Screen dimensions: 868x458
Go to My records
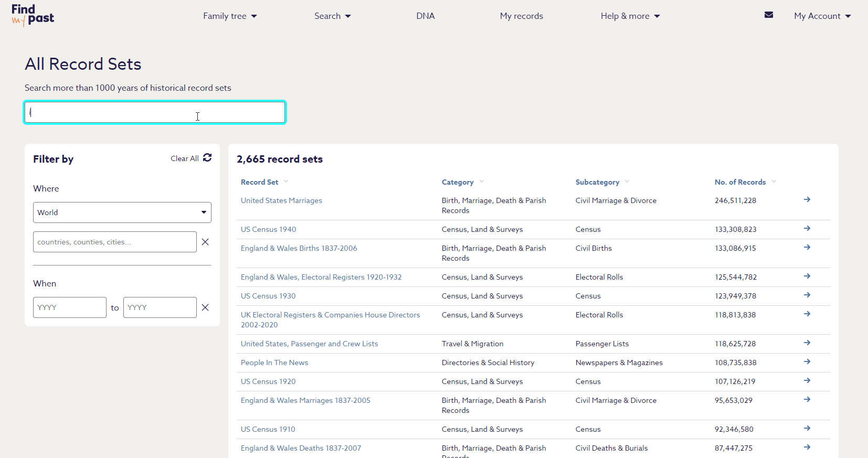click(x=521, y=16)
